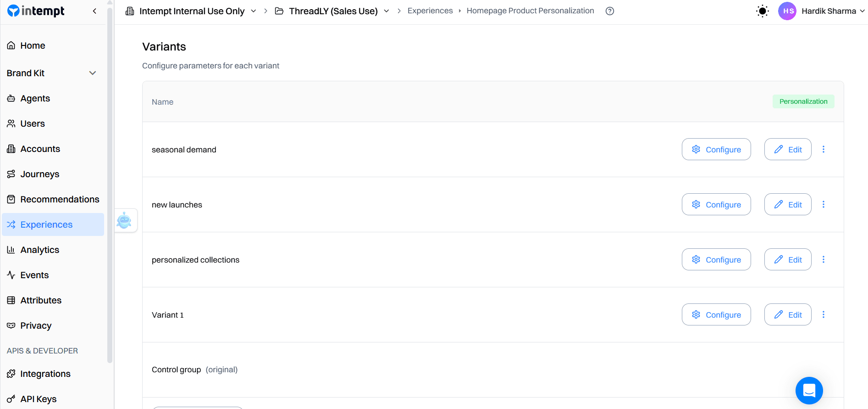The width and height of the screenshot is (868, 409).
Task: Open Analytics from the sidebar
Action: point(40,250)
